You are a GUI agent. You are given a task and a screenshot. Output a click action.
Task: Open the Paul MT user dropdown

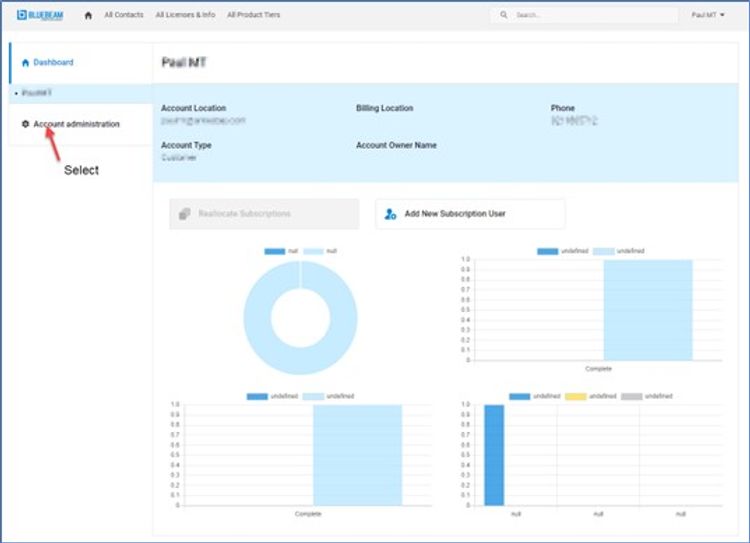pyautogui.click(x=707, y=15)
